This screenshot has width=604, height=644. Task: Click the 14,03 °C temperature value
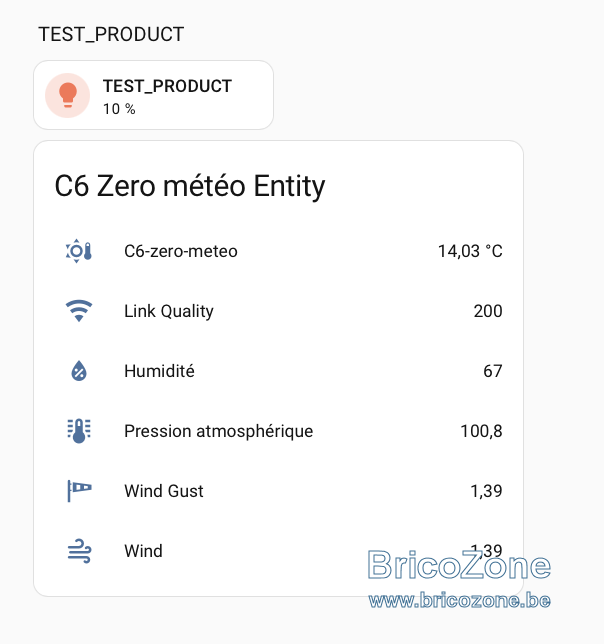[x=470, y=251]
